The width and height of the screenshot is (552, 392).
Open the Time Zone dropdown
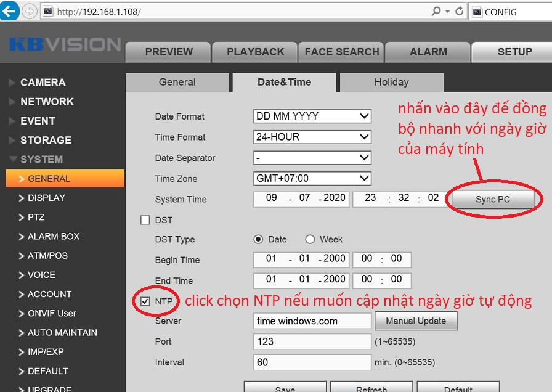tap(312, 179)
